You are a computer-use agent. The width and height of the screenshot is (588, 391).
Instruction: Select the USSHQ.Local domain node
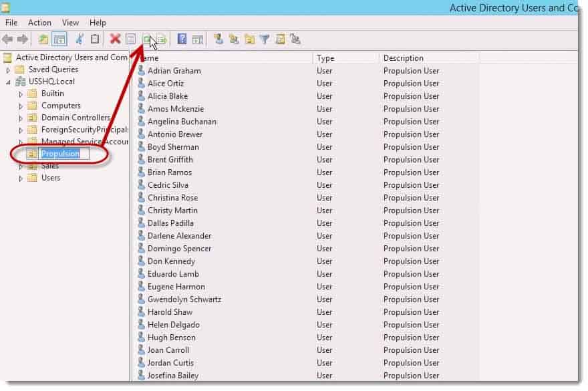coord(51,82)
